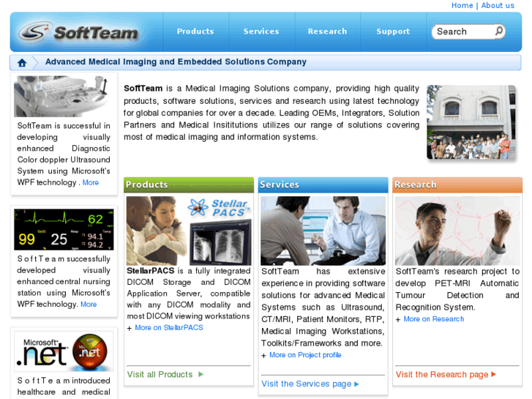The width and height of the screenshot is (532, 399).
Task: Open More on StellarPACS link
Action: (x=169, y=328)
